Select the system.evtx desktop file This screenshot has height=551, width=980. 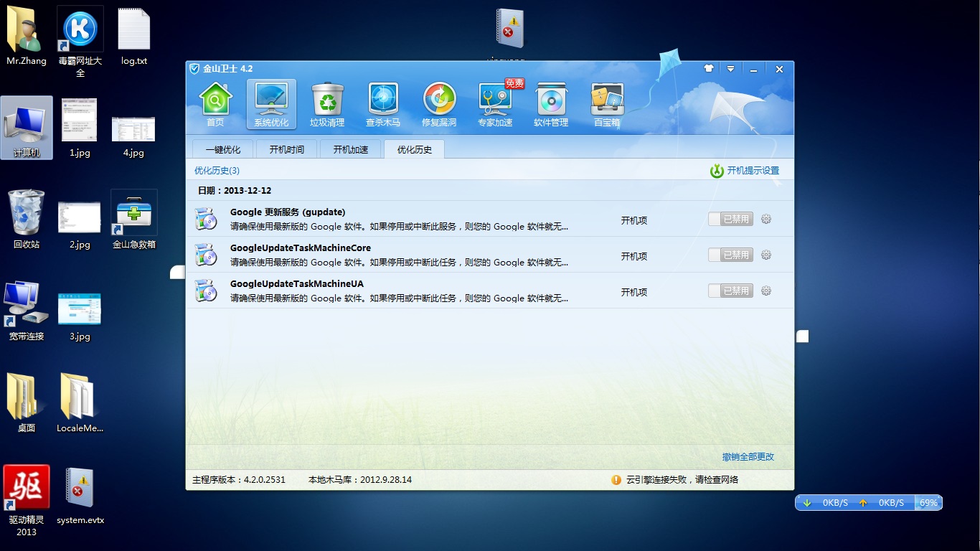[80, 496]
